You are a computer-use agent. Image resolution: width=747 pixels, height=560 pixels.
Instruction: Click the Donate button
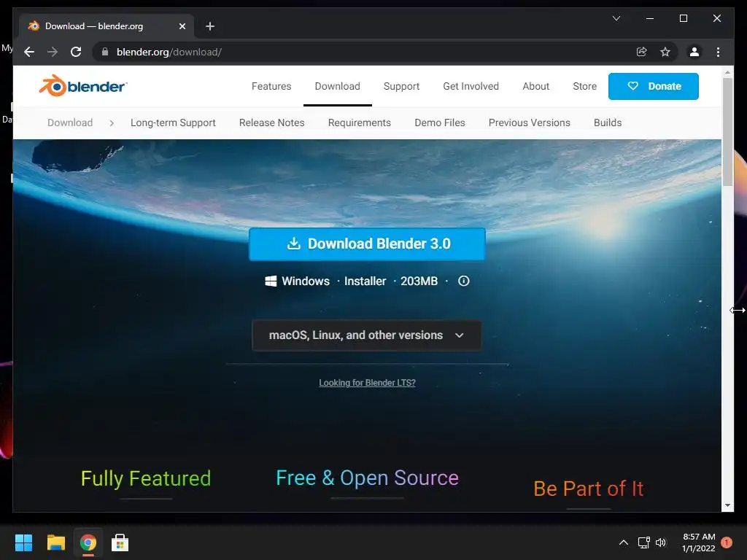653,86
